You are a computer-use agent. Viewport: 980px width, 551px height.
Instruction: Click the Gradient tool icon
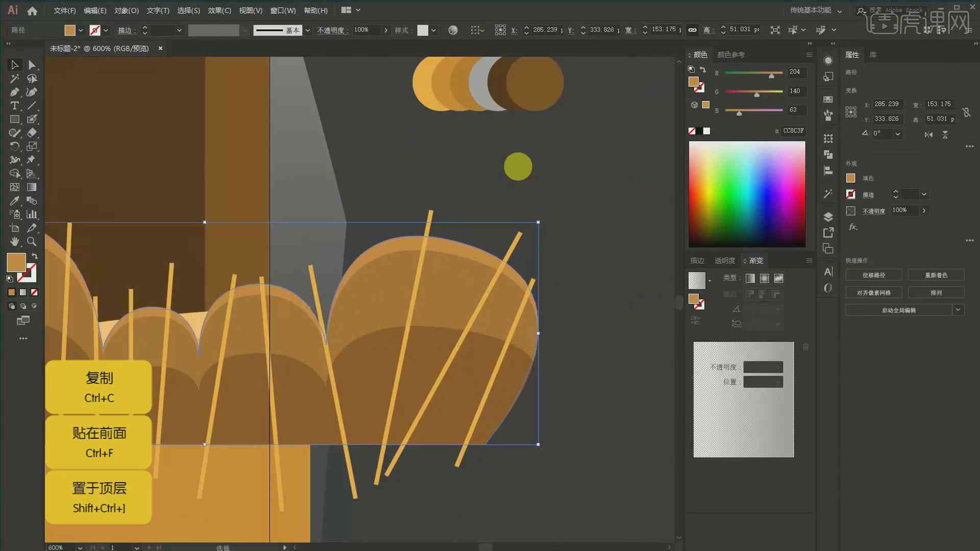tap(31, 187)
